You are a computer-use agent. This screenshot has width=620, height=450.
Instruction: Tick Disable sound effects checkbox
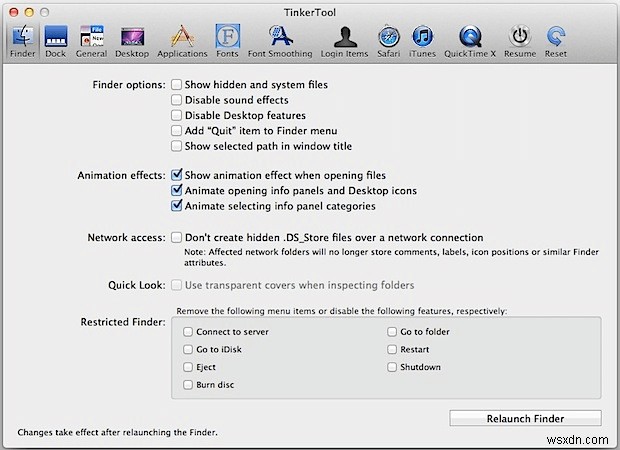click(x=176, y=100)
